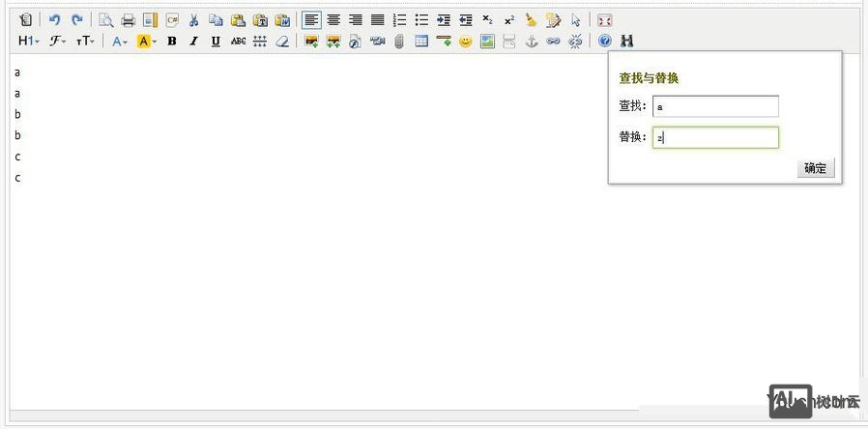Open the font size dropdown

85,41
